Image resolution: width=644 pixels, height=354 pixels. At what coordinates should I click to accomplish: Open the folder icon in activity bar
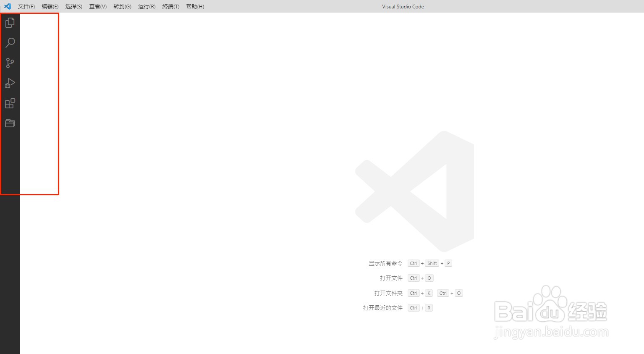click(10, 123)
